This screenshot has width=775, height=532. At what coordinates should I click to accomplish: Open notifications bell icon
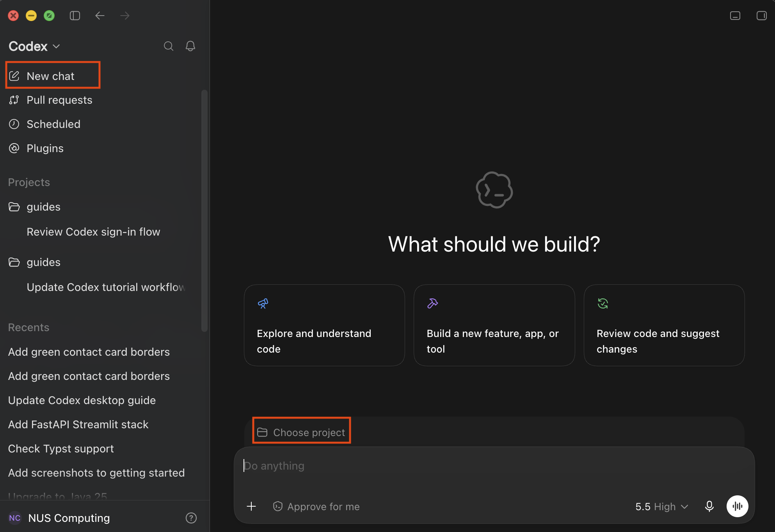190,46
